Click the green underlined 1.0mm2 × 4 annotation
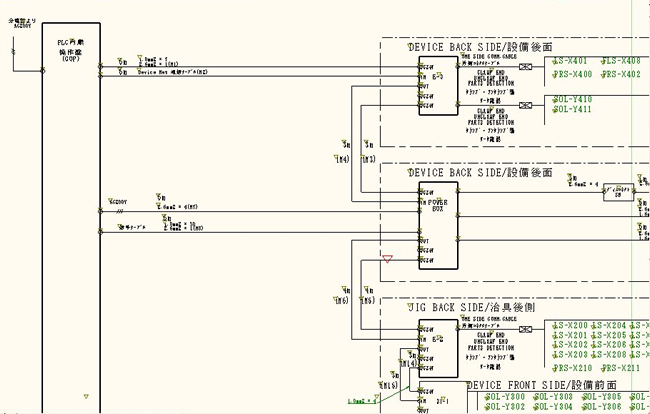The image size is (650, 414). 362,401
